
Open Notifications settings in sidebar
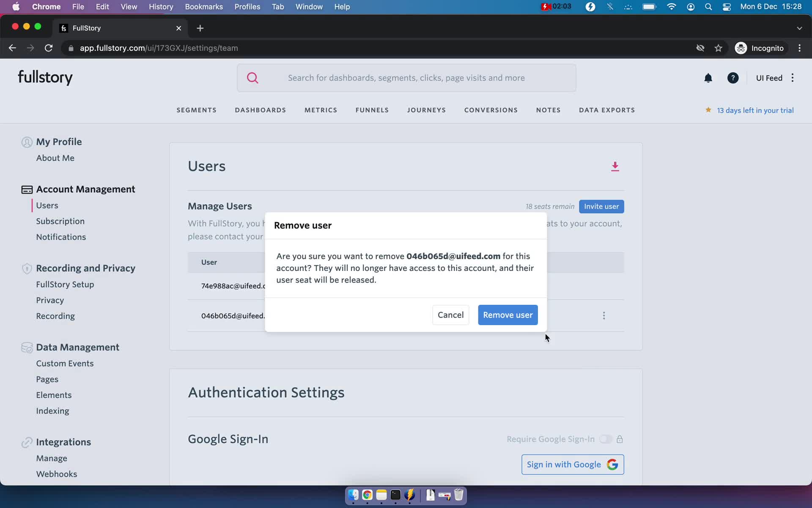point(61,237)
